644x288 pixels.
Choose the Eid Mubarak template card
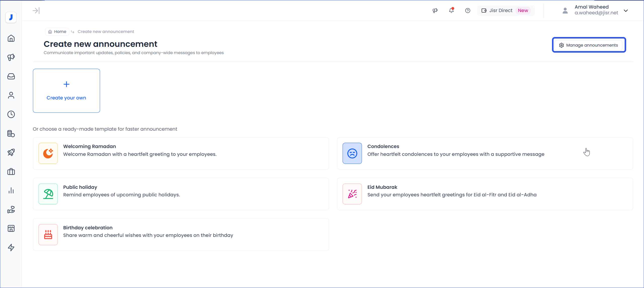(485, 194)
